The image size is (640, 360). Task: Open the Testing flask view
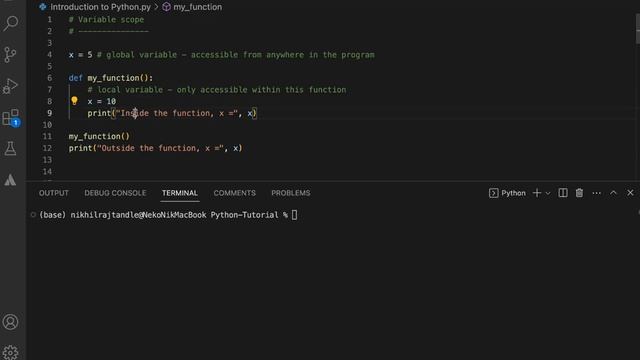10,149
